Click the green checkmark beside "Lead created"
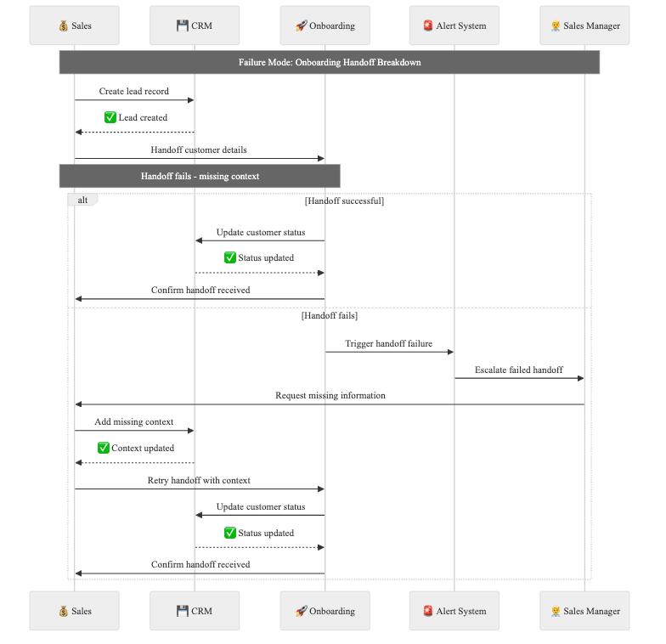The width and height of the screenshot is (666, 644). (110, 117)
